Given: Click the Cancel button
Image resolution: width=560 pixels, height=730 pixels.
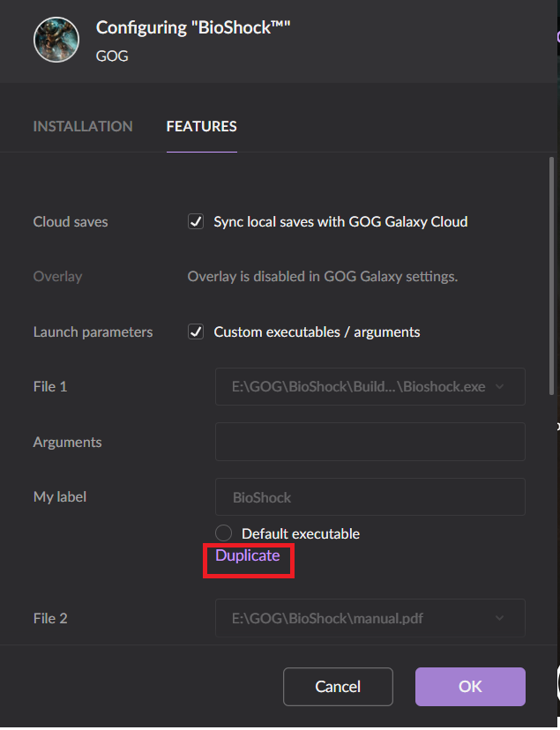Looking at the screenshot, I should click(338, 686).
